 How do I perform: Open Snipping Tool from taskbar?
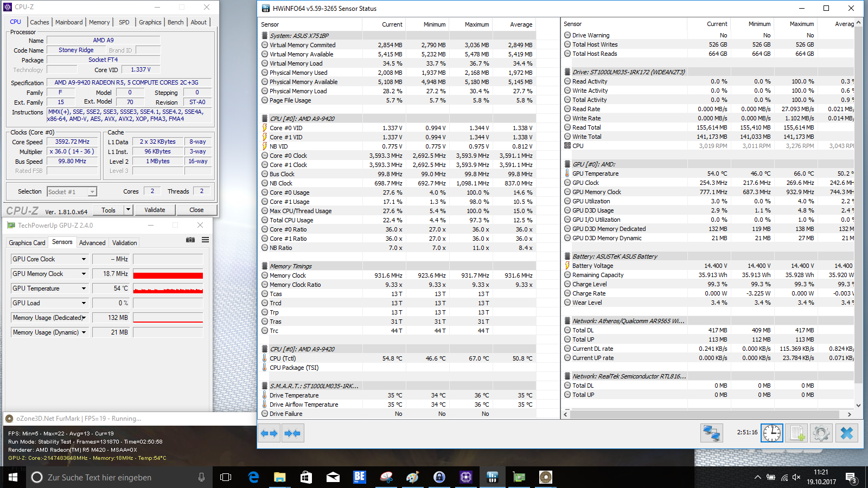coord(386,477)
